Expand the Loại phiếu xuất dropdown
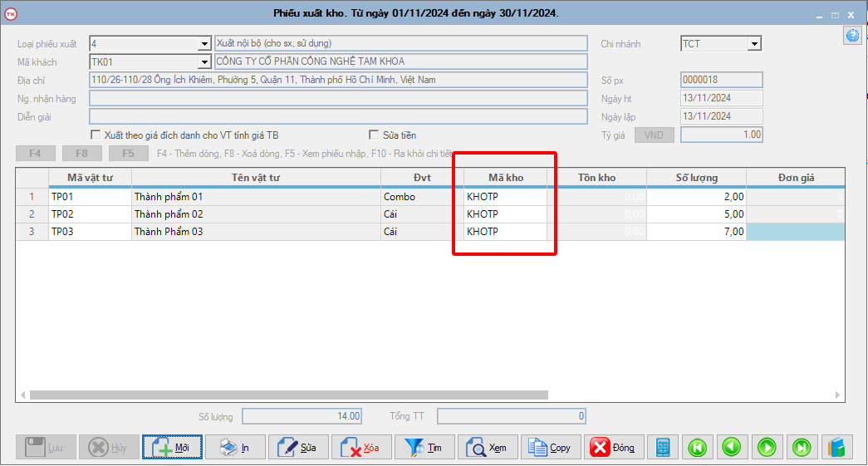The image size is (868, 466). tap(204, 44)
